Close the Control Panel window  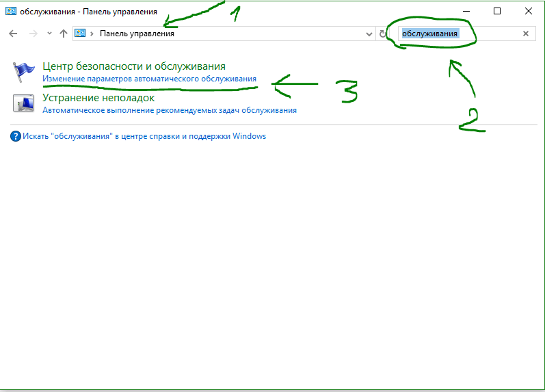tap(529, 11)
